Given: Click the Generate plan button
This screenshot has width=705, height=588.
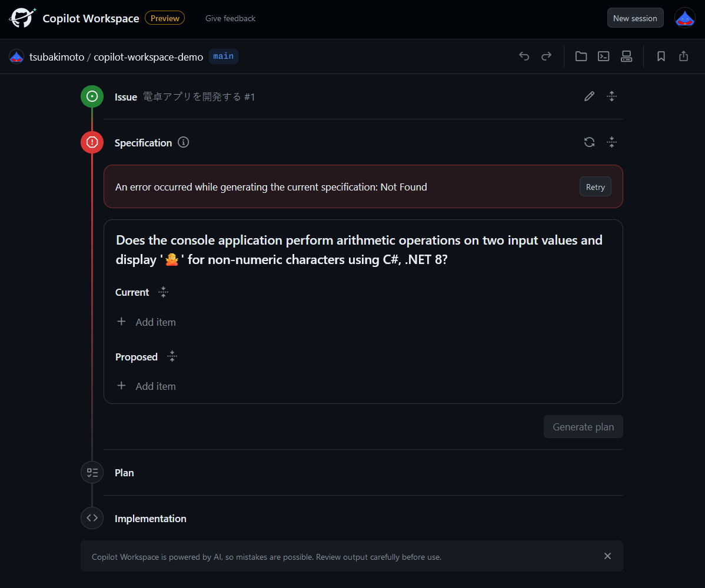Looking at the screenshot, I should [x=583, y=427].
